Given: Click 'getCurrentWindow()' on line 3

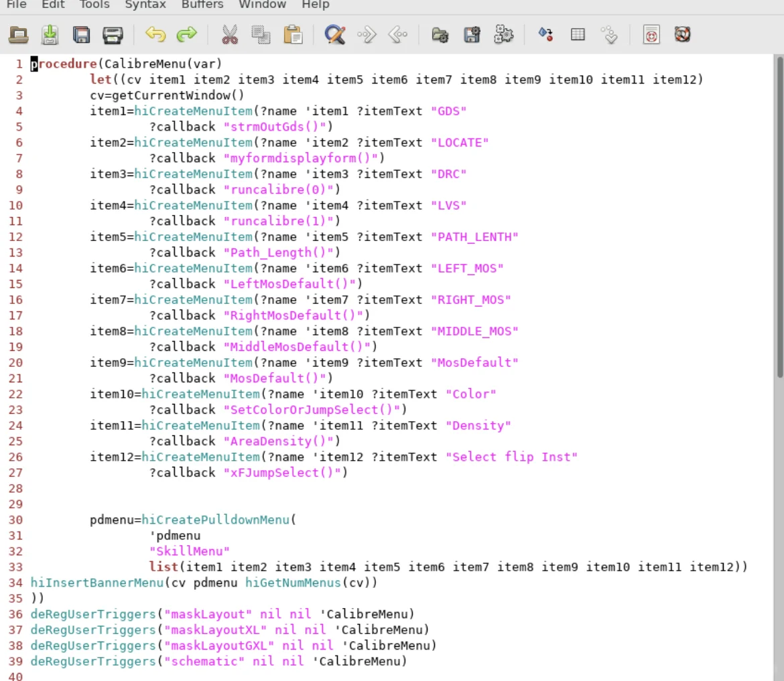Looking at the screenshot, I should 178,96.
